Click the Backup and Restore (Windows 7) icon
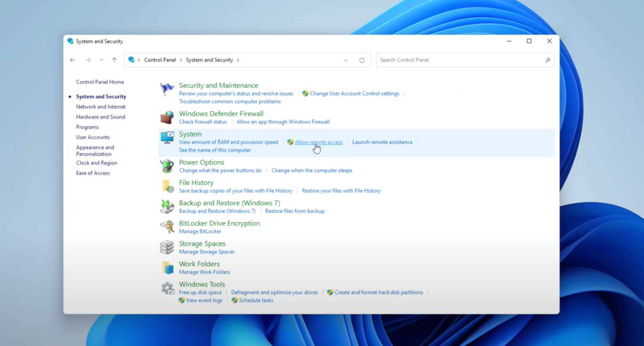644x346 pixels. [167, 206]
